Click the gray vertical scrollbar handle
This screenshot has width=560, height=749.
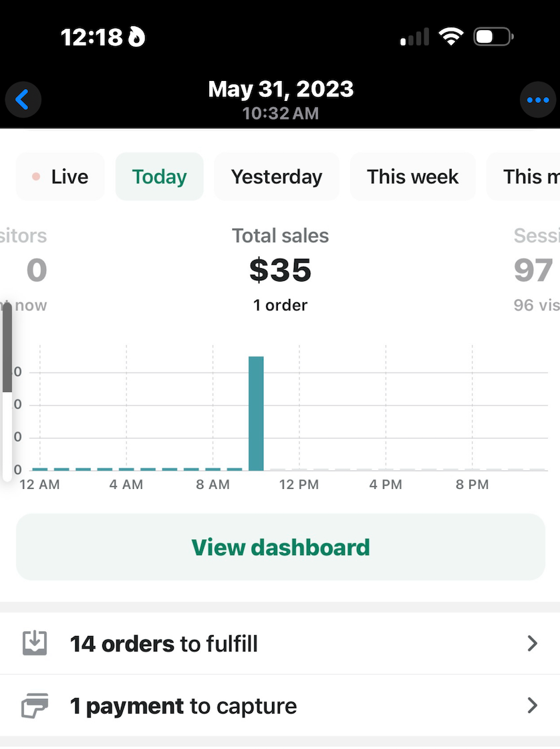click(7, 348)
